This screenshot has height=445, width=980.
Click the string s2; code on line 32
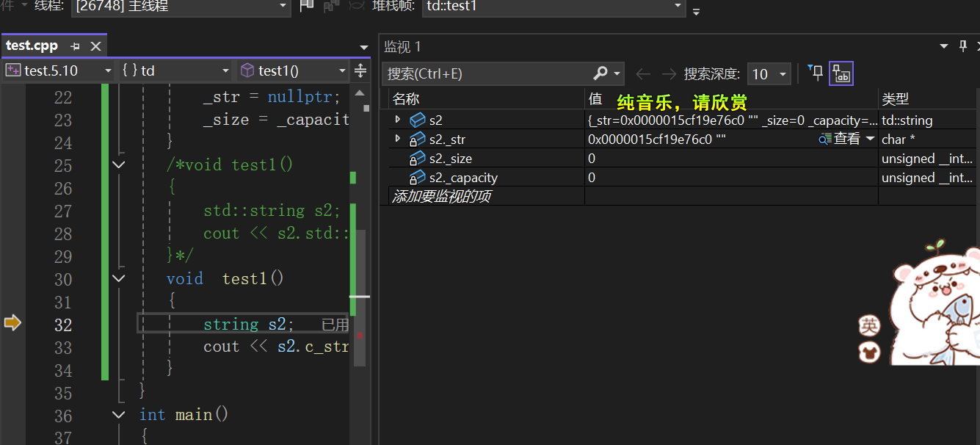(248, 324)
